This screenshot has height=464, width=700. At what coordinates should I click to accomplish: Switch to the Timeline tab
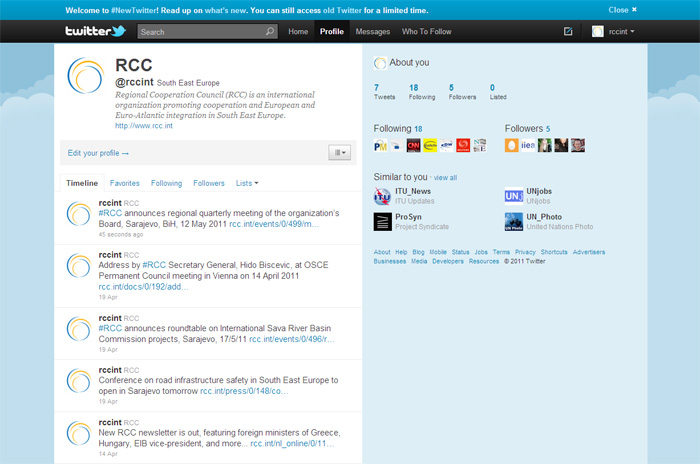[82, 183]
